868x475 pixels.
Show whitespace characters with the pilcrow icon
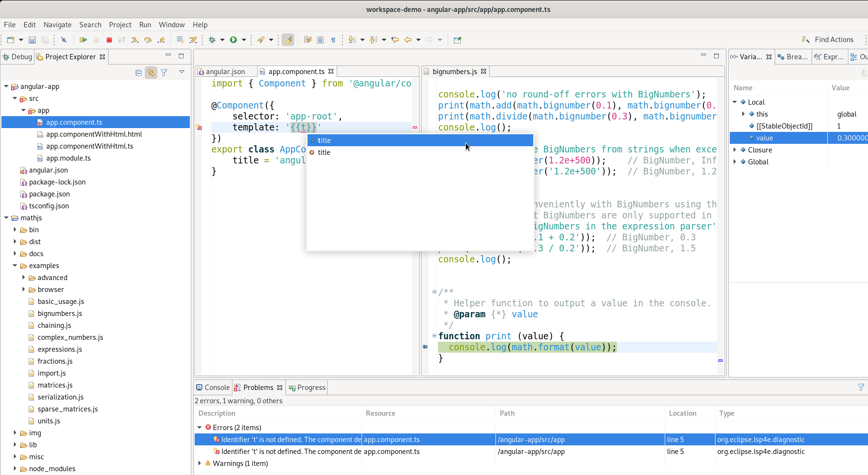pos(333,40)
